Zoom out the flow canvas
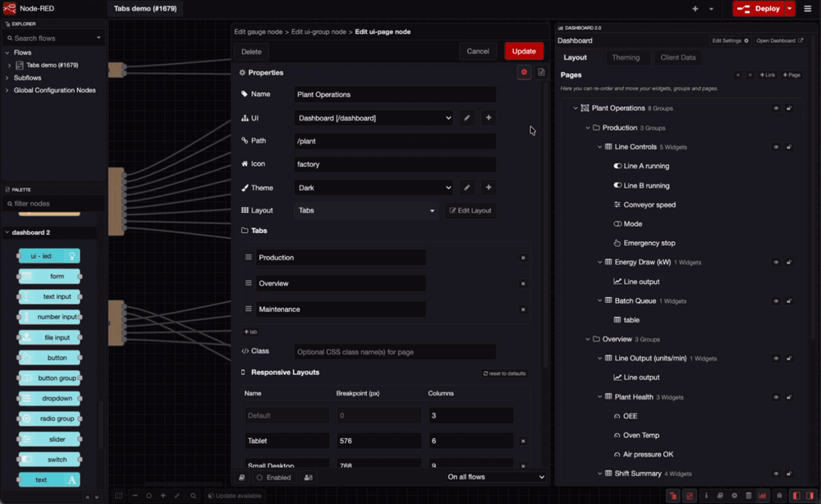The height and width of the screenshot is (504, 821). [x=135, y=496]
